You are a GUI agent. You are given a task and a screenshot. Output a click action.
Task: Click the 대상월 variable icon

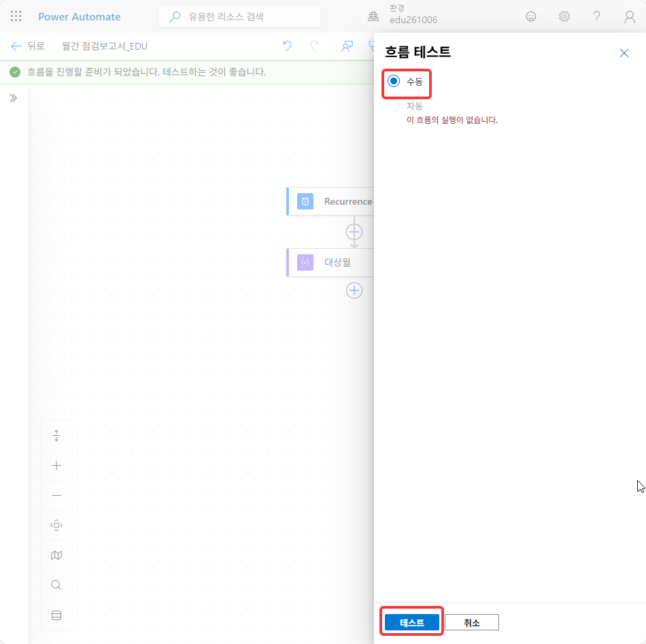305,262
